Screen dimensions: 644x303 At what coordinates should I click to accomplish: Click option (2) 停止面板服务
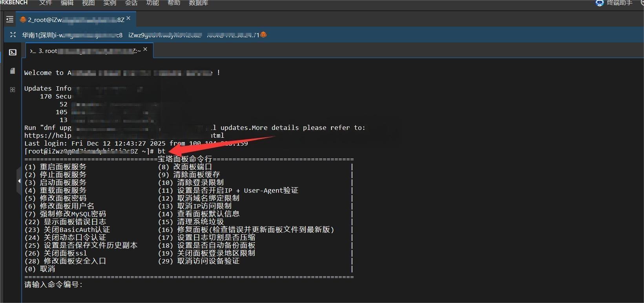(55, 175)
